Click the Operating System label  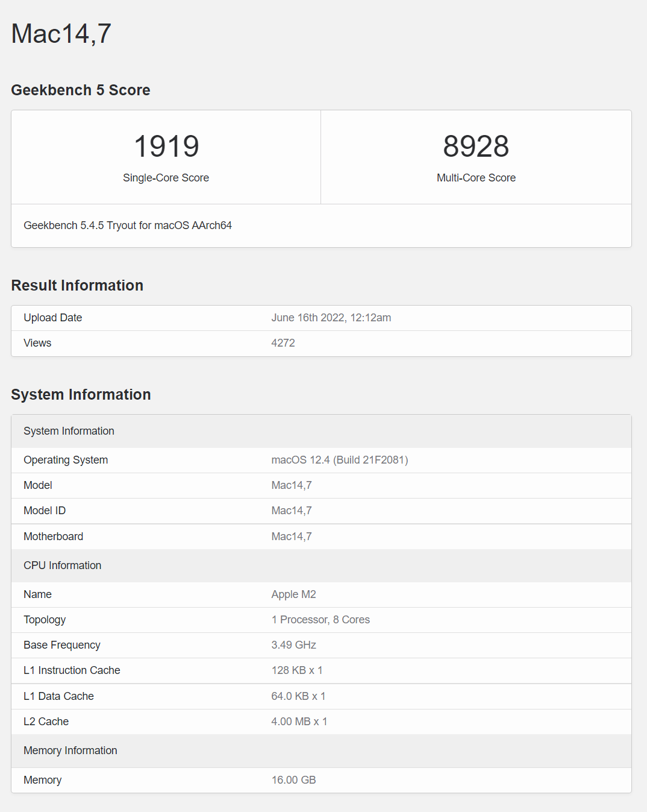[66, 460]
